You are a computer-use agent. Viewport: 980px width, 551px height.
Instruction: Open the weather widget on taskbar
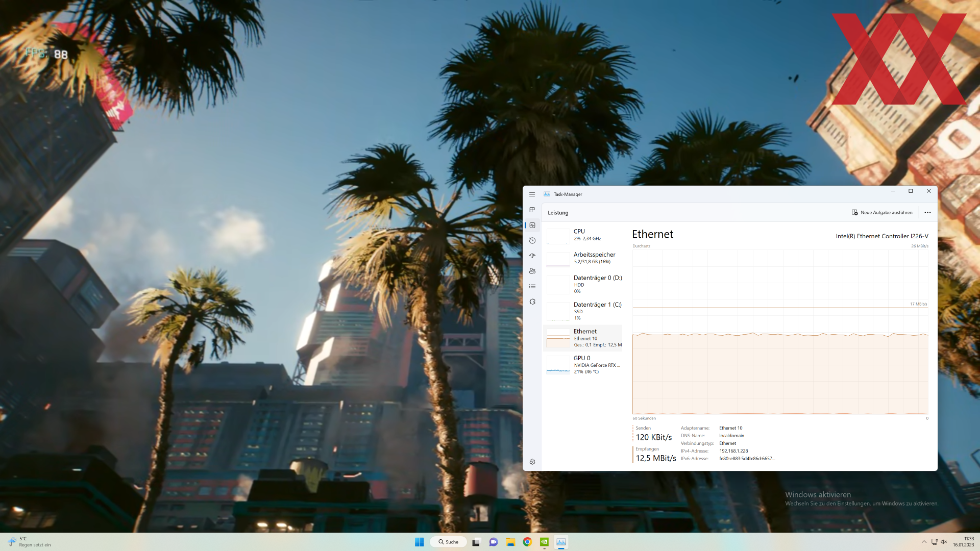pos(31,542)
